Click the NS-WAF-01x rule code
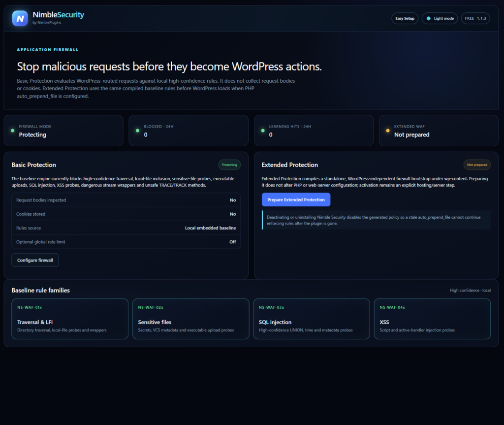The width and height of the screenshot is (504, 425). click(x=30, y=307)
